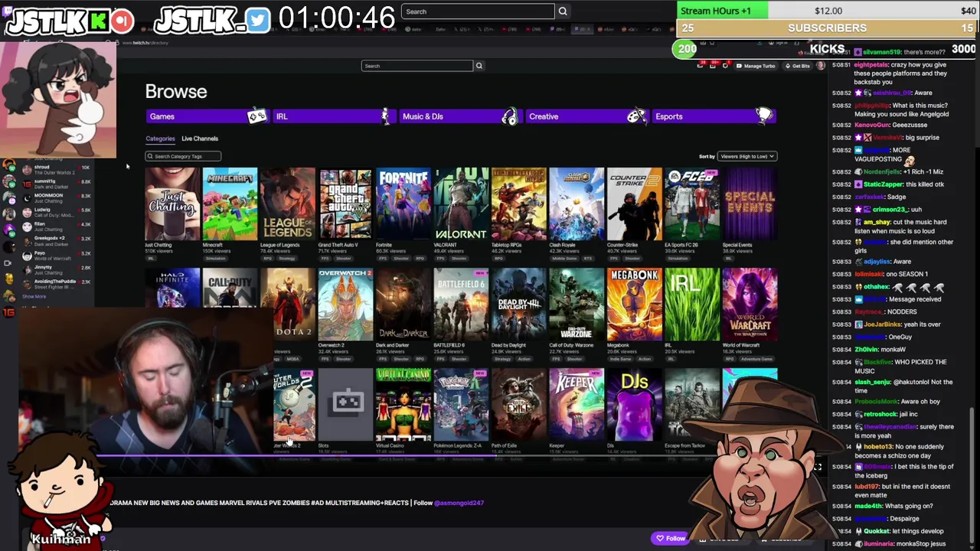
Task: Open the Keeper category thumbnail
Action: click(x=577, y=405)
